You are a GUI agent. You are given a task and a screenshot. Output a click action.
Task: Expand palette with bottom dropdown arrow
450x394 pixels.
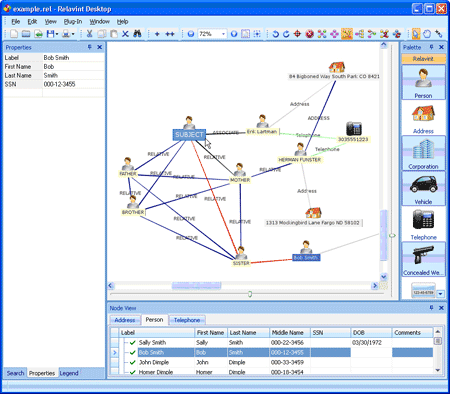pos(441,294)
